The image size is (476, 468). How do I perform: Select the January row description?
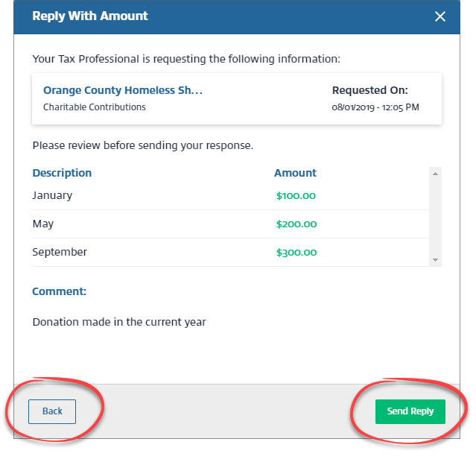click(x=52, y=195)
